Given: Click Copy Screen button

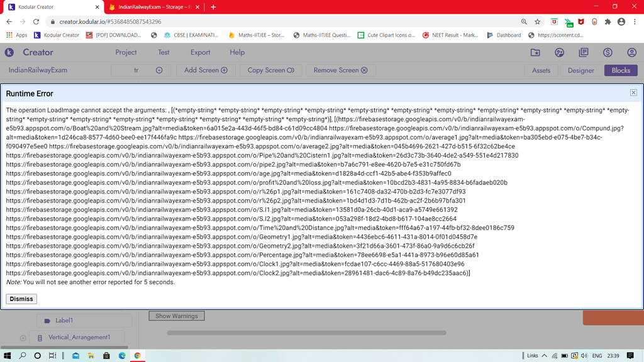Looking at the screenshot, I should pyautogui.click(x=270, y=70).
